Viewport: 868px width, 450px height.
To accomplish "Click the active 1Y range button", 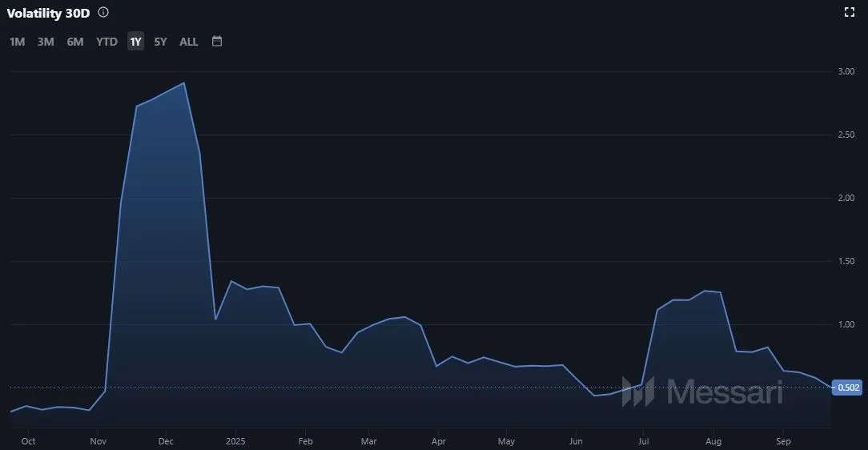I will (x=135, y=42).
